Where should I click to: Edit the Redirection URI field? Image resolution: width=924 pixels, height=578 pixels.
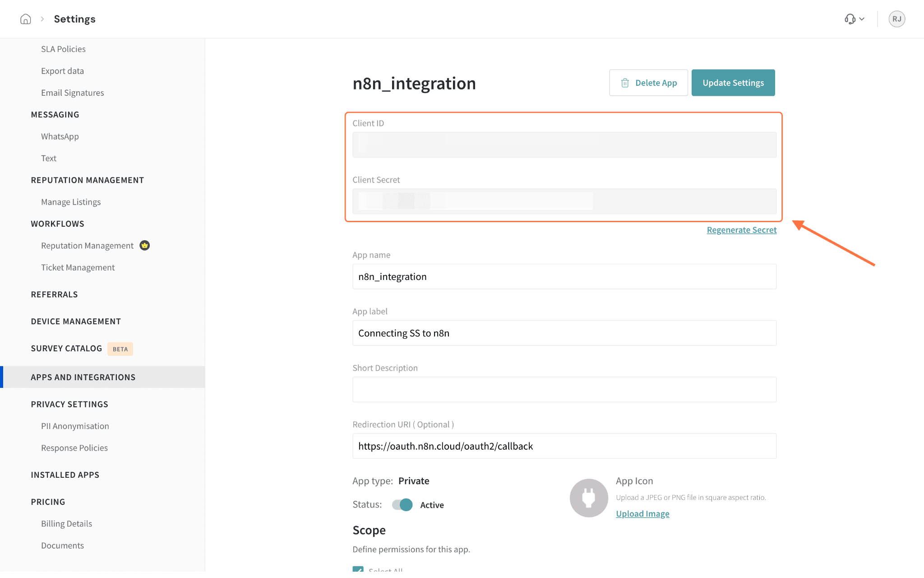[564, 446]
